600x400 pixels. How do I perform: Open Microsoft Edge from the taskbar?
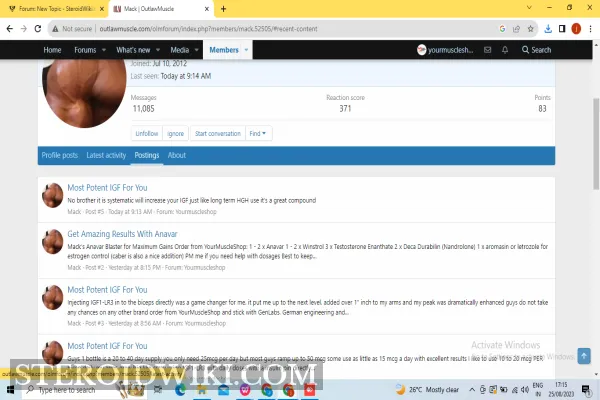pos(180,390)
